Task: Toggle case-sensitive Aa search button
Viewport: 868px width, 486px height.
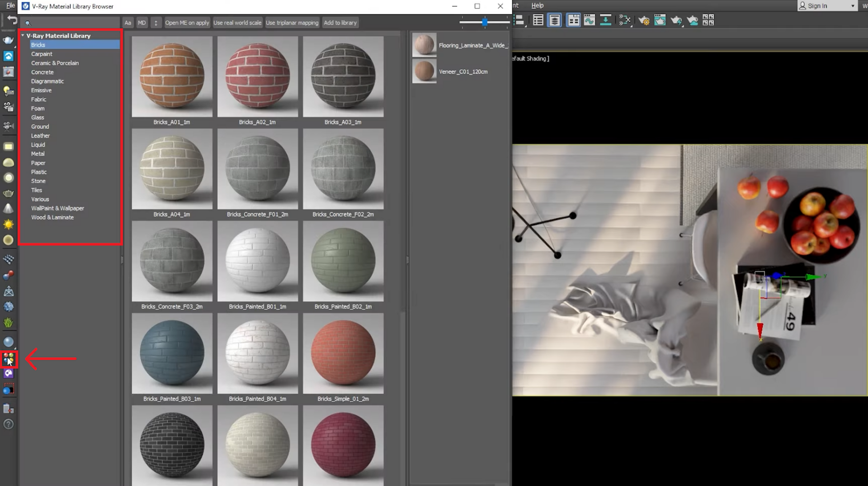Action: 128,23
